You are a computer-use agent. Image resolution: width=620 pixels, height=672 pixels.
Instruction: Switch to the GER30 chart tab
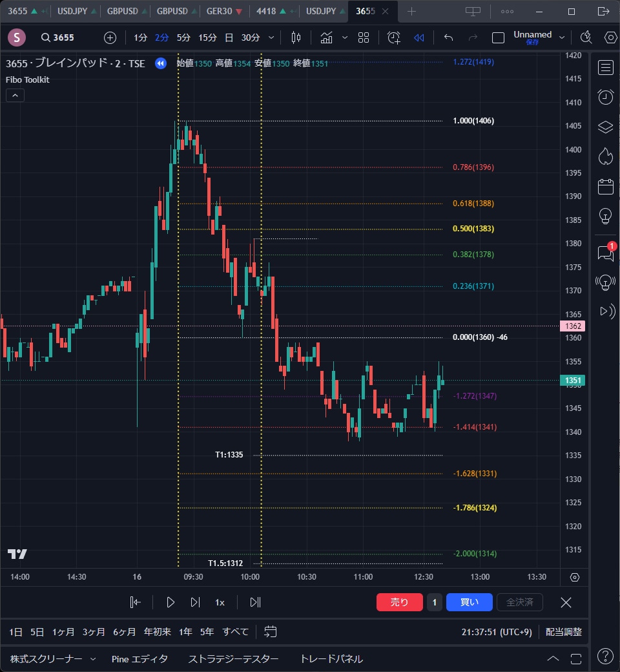pyautogui.click(x=225, y=11)
